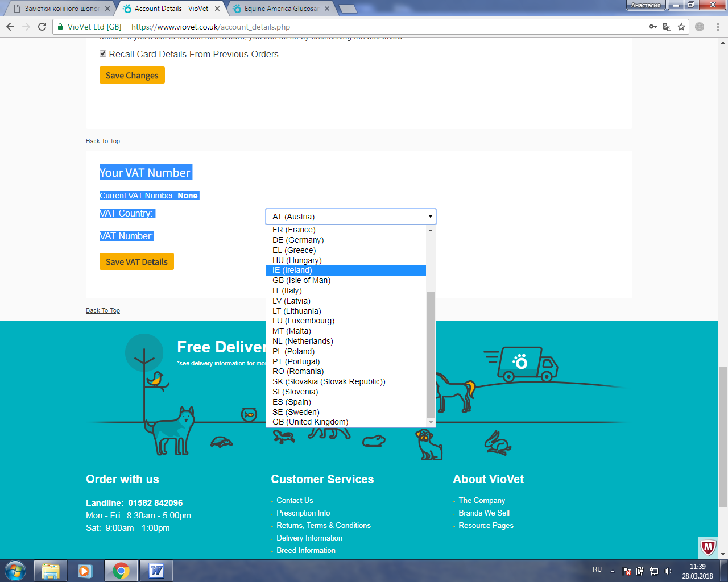Screen dimensions: 728x582
Task: Close the Заметки конного tab
Action: tap(107, 9)
